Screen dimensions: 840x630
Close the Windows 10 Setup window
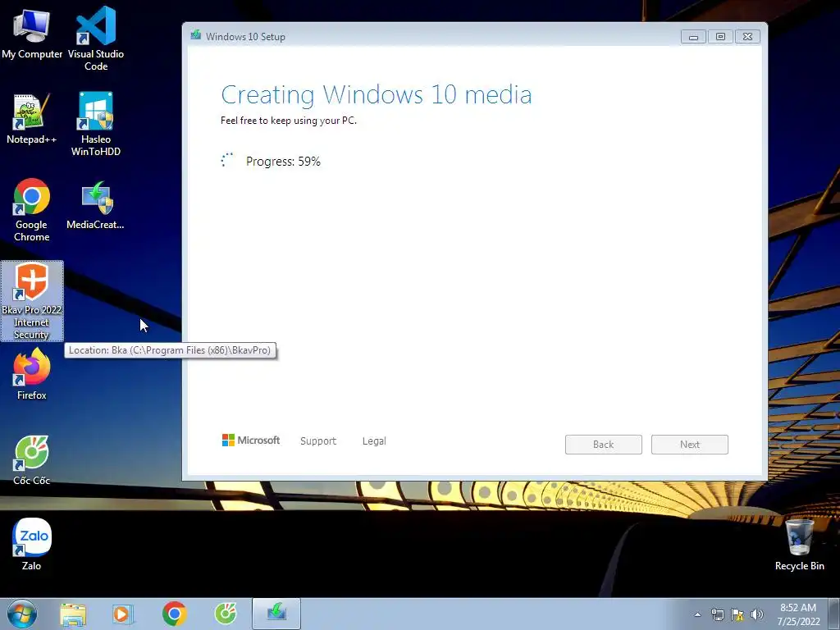pos(747,36)
